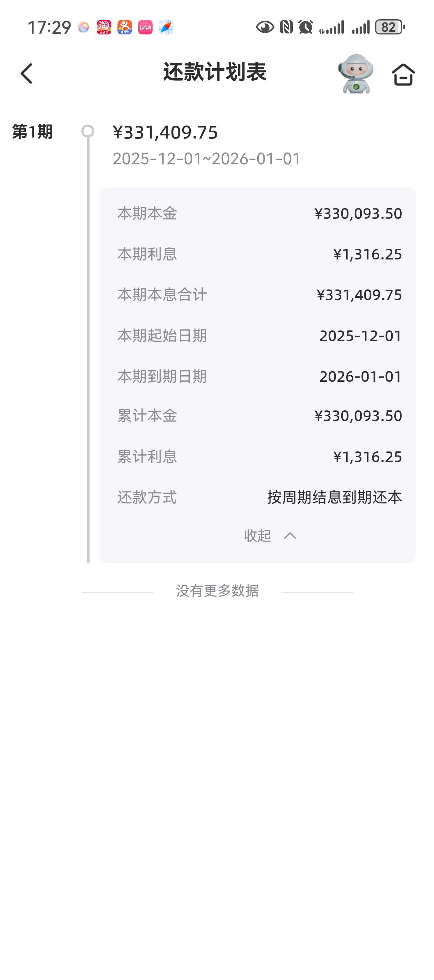The image size is (434, 980).
Task: Select the 第1期 period label
Action: [x=32, y=132]
